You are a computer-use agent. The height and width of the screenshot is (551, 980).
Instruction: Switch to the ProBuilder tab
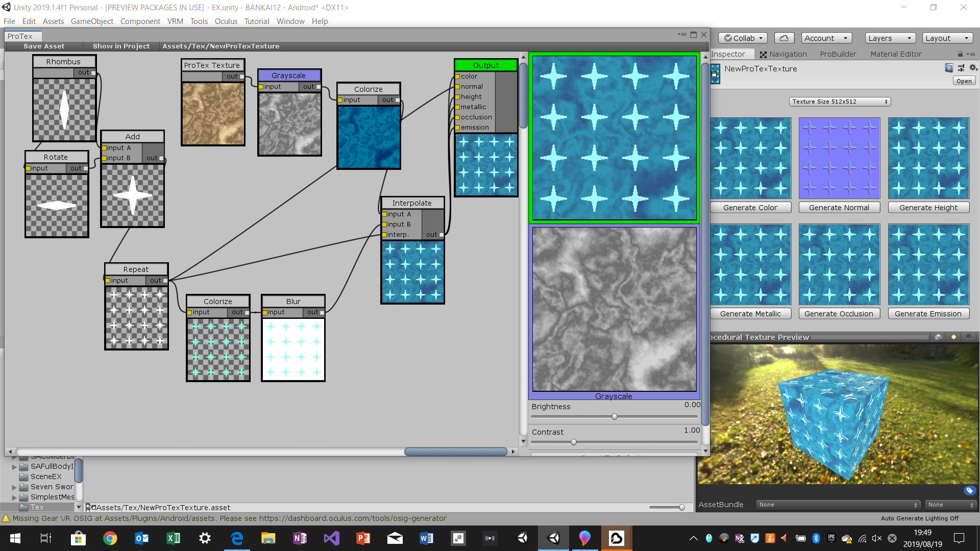pos(838,54)
